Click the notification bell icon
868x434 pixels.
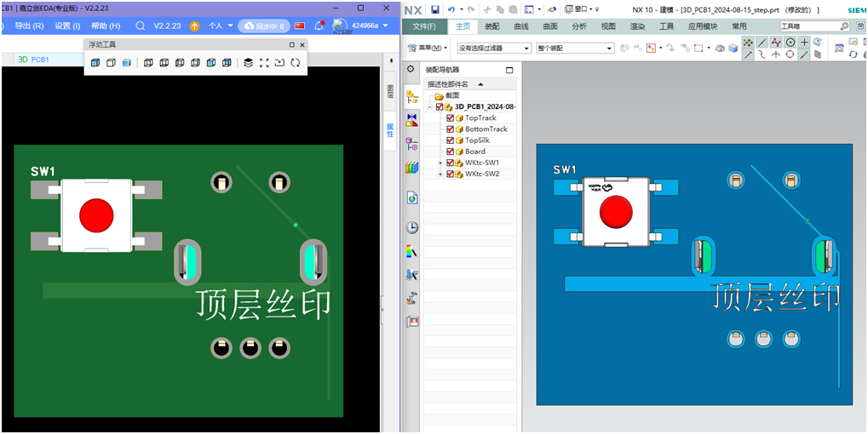coord(319,26)
